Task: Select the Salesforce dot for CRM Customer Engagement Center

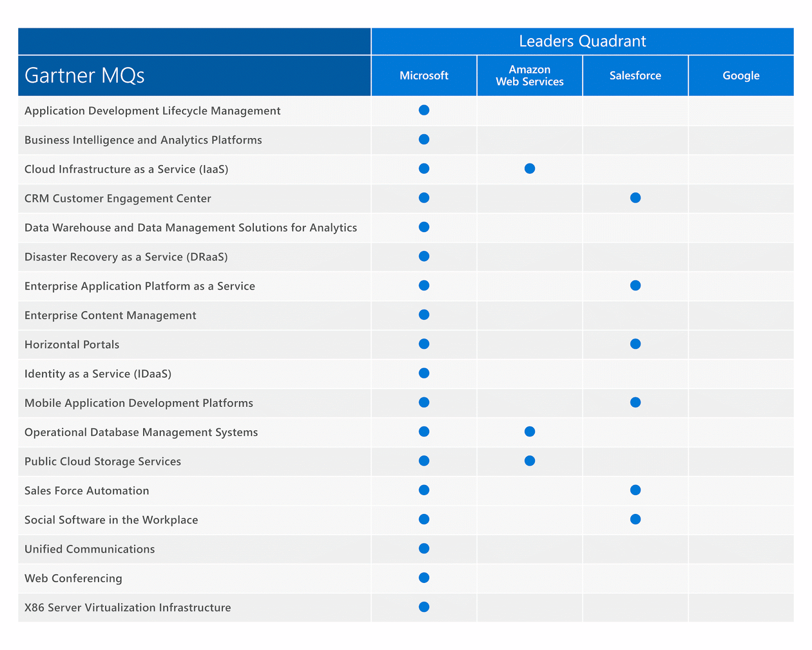Action: click(635, 198)
